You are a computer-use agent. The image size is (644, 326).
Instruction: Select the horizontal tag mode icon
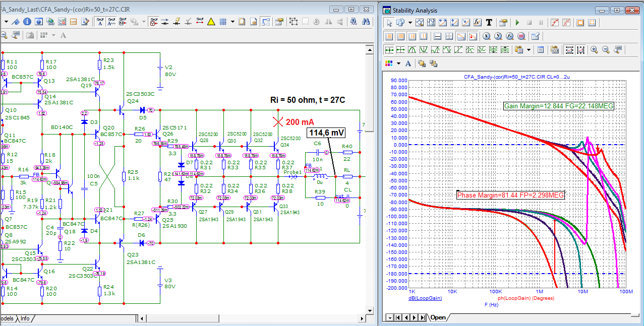tap(443, 23)
